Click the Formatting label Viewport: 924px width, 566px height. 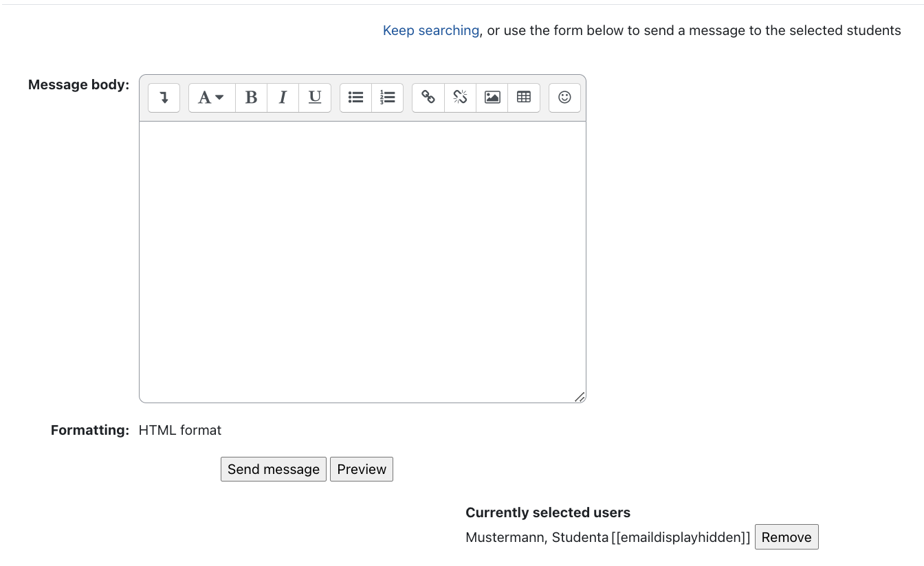(90, 430)
